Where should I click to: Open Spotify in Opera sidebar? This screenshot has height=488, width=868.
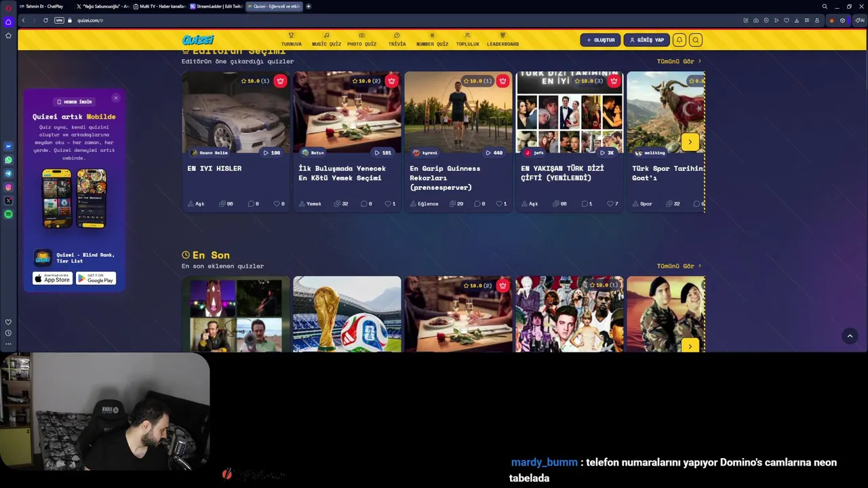pos(8,214)
